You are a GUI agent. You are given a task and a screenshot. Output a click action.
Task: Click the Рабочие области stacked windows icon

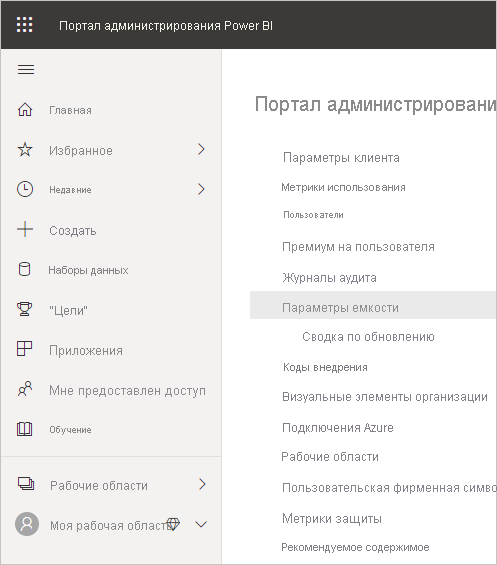[26, 484]
